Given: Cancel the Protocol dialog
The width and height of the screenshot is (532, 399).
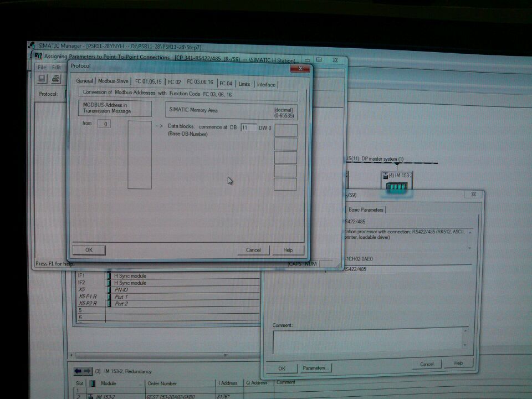Looking at the screenshot, I should [x=253, y=250].
